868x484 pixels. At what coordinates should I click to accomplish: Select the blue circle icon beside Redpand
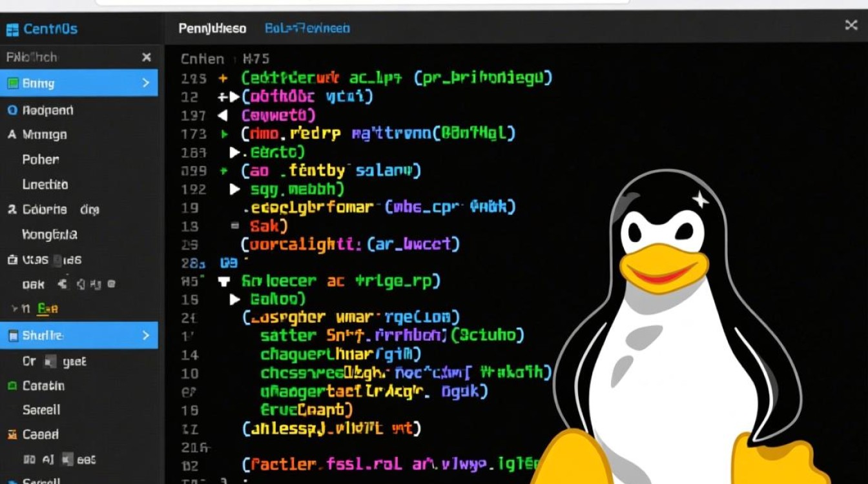[x=12, y=110]
